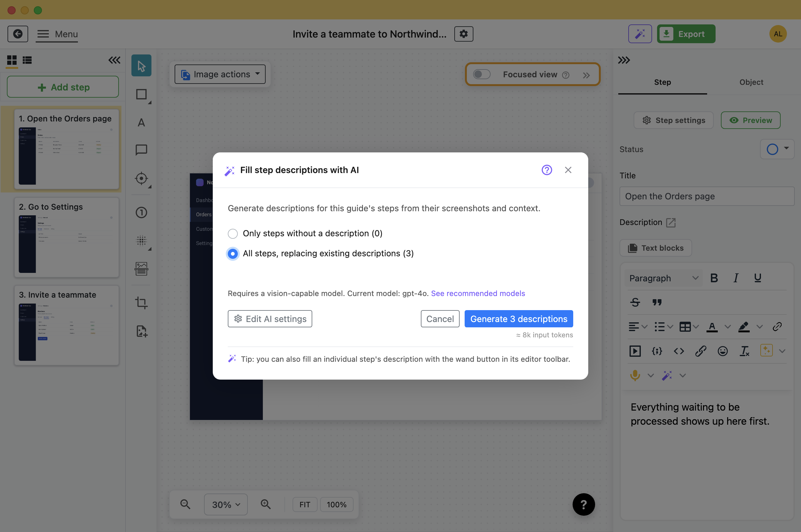Viewport: 801px width, 532px height.
Task: Toggle strikethrough formatting
Action: [x=635, y=302]
